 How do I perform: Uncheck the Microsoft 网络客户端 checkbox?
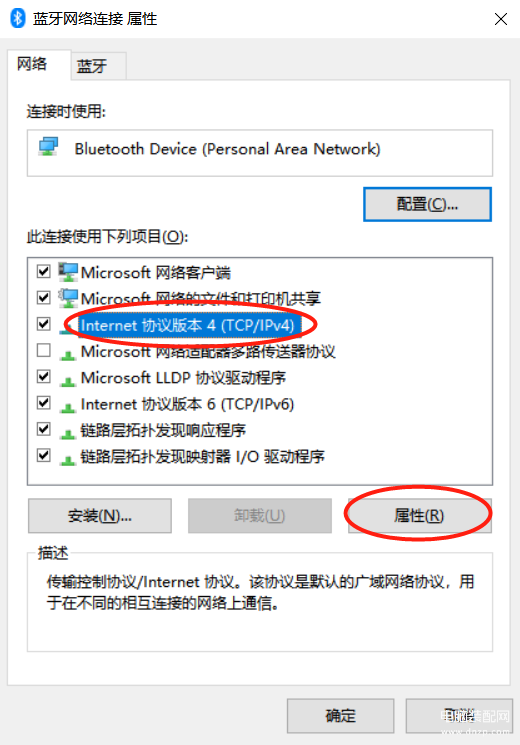pyautogui.click(x=44, y=272)
